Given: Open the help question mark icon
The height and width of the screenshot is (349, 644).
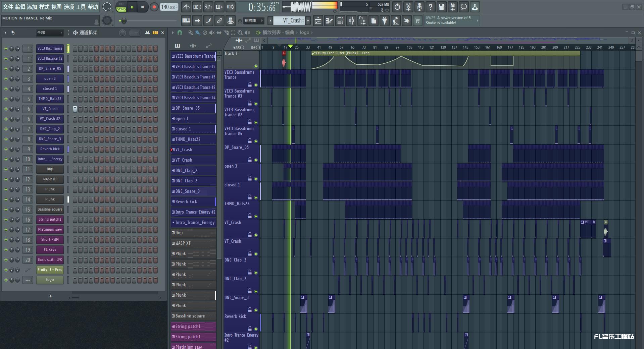Looking at the screenshot, I should tap(431, 7).
